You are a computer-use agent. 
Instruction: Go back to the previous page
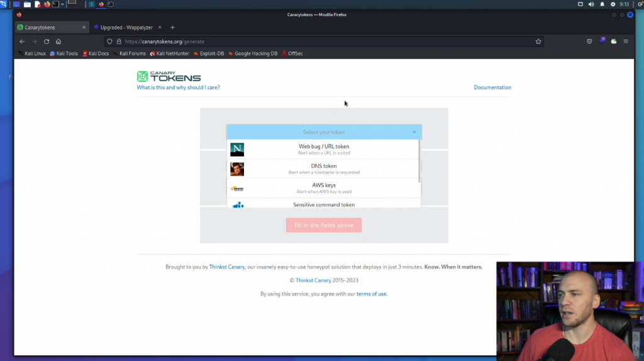coord(22,42)
